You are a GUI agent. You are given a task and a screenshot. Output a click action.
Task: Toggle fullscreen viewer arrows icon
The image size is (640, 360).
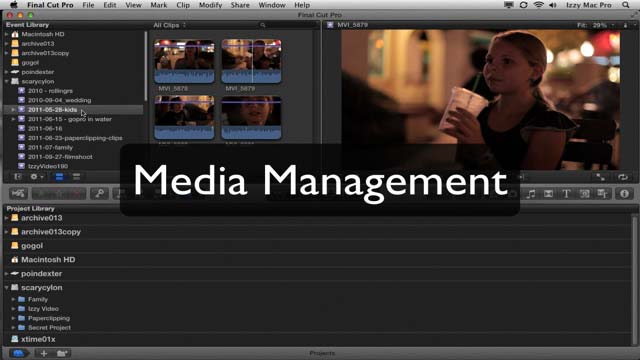600,177
